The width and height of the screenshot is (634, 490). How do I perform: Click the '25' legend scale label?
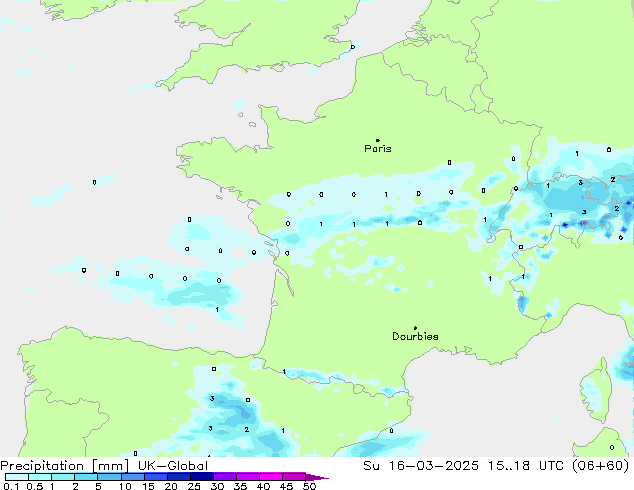click(x=194, y=486)
